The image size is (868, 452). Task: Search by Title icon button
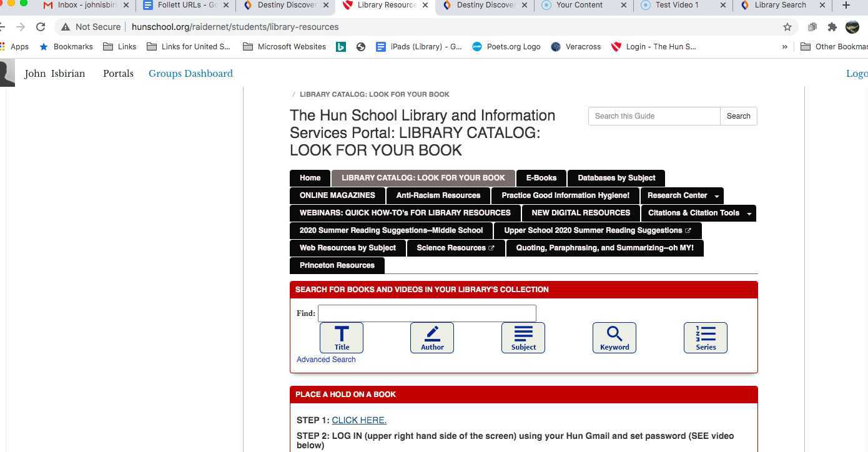click(342, 338)
